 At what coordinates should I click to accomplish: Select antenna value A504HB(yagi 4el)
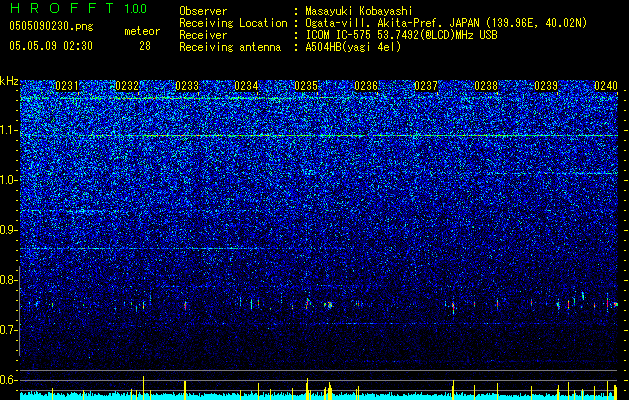(353, 47)
